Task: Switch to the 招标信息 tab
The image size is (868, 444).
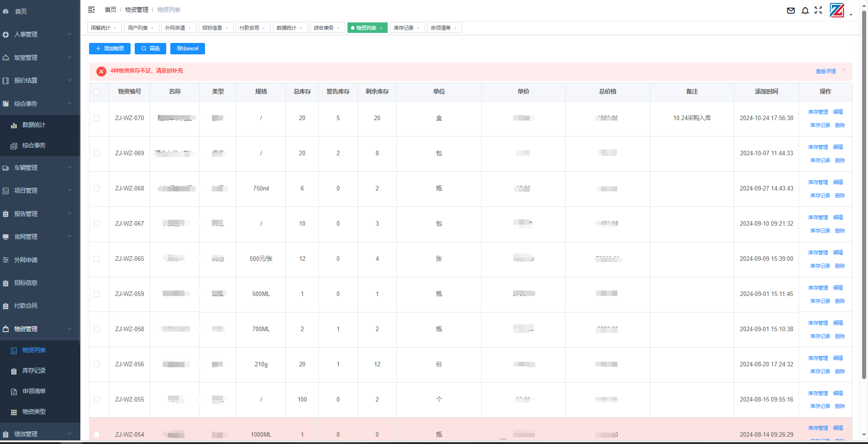Action: point(212,28)
